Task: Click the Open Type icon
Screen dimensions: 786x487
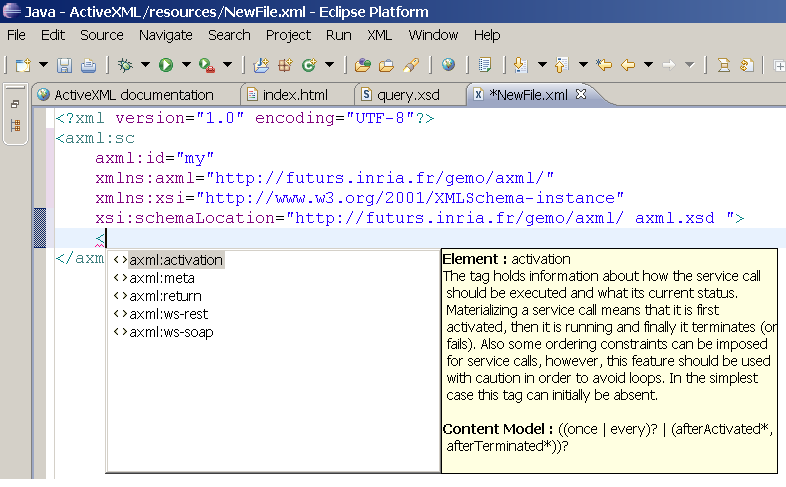Action: (x=362, y=65)
